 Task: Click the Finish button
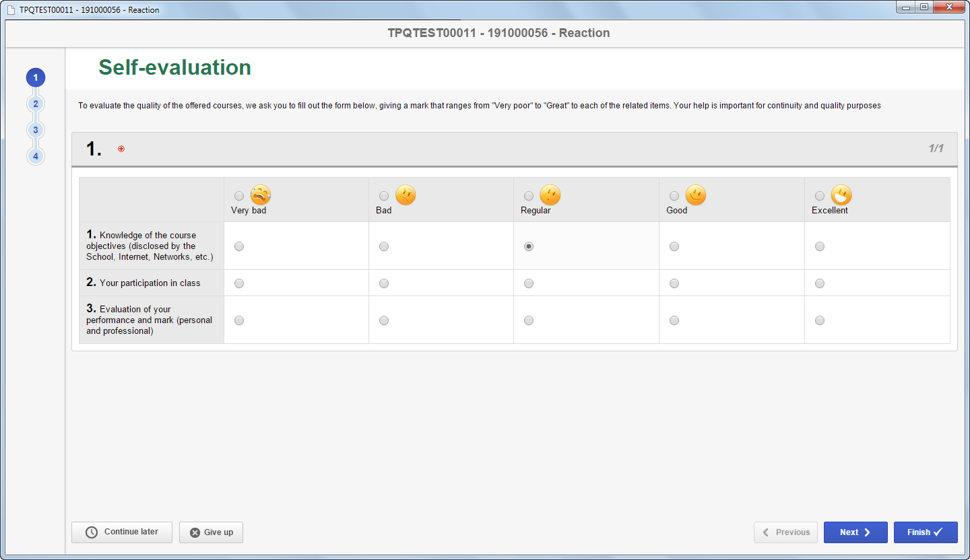926,532
